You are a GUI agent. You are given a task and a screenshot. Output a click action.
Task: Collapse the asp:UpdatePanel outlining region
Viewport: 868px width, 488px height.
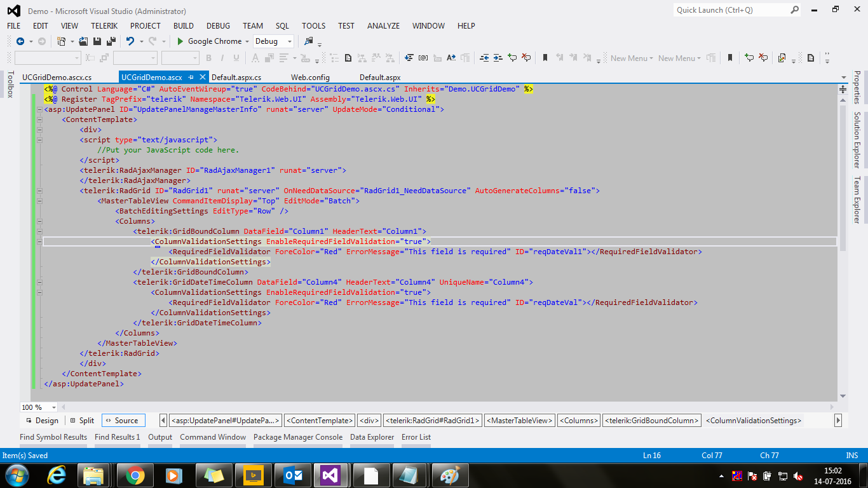click(x=39, y=109)
